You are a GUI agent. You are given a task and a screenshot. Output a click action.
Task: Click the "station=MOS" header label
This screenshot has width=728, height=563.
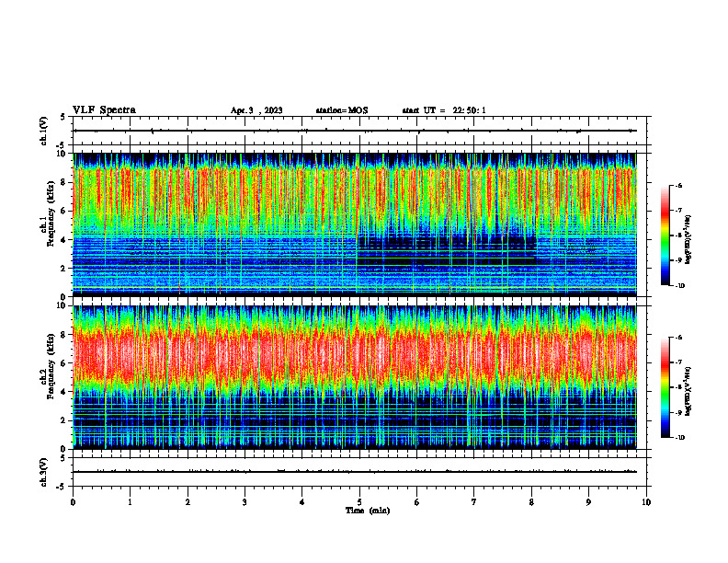tap(342, 110)
